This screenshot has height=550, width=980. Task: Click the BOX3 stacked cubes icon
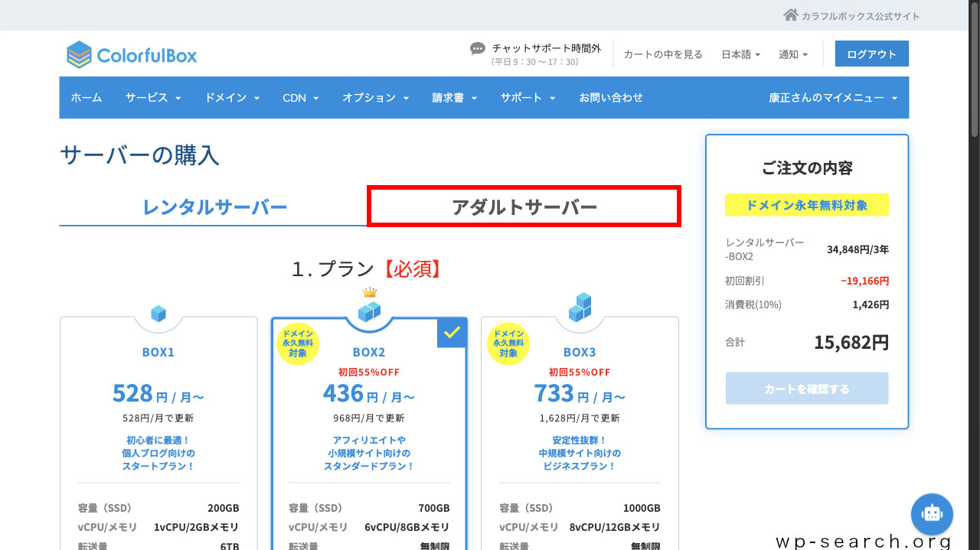coord(580,307)
